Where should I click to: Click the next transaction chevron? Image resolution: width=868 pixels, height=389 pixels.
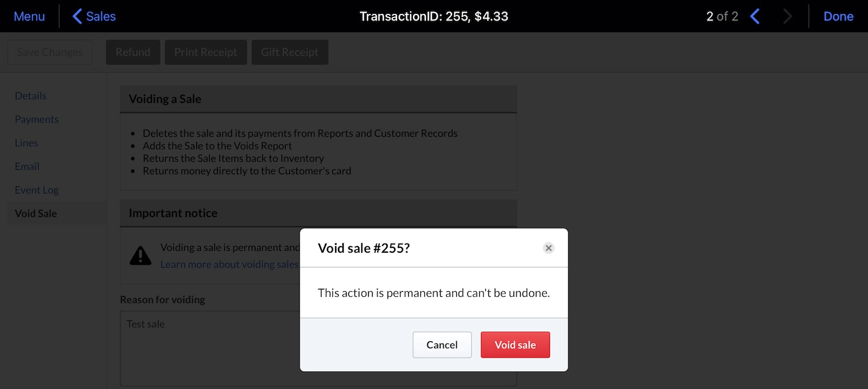(x=787, y=16)
